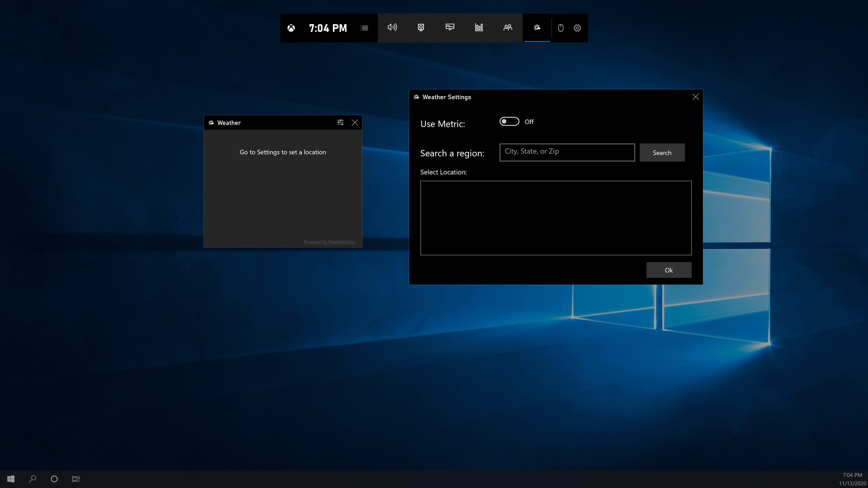
Task: Confirm settings with the Ok button
Action: tap(669, 270)
